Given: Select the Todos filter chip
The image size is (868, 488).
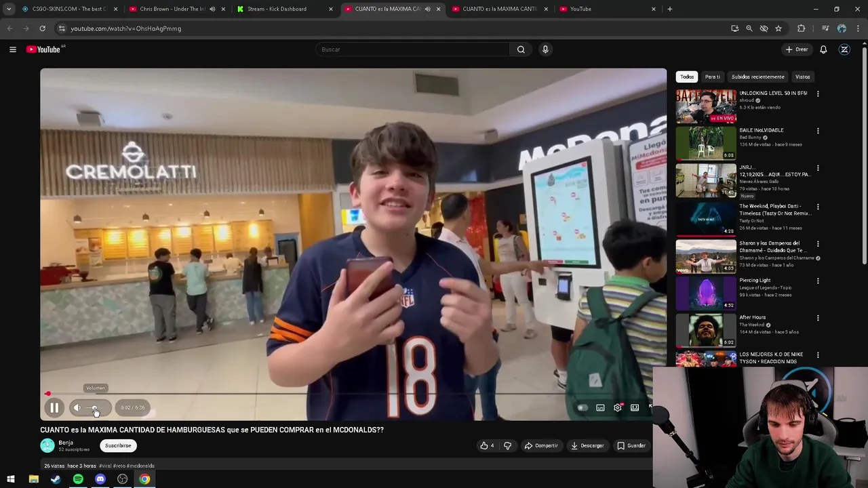Looking at the screenshot, I should click(687, 77).
